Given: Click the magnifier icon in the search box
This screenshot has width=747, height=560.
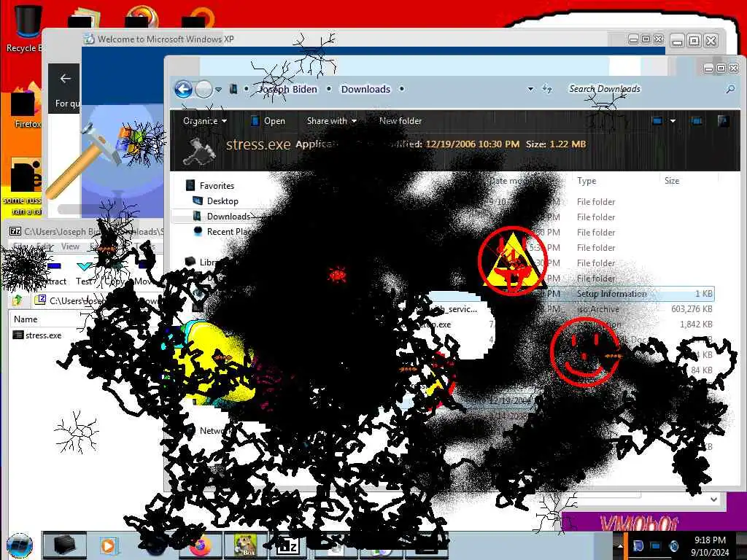Looking at the screenshot, I should pos(729,89).
